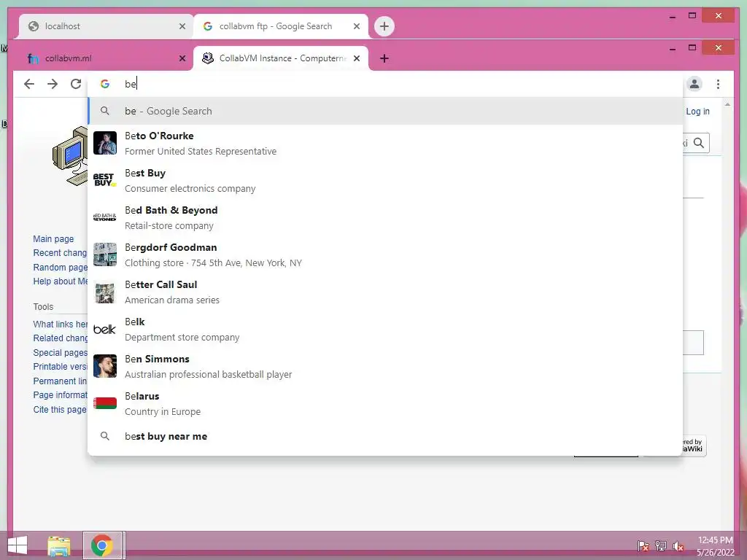Click the Beto O'Rourke suggestion thumbnail
This screenshot has height=560, width=747.
[105, 143]
